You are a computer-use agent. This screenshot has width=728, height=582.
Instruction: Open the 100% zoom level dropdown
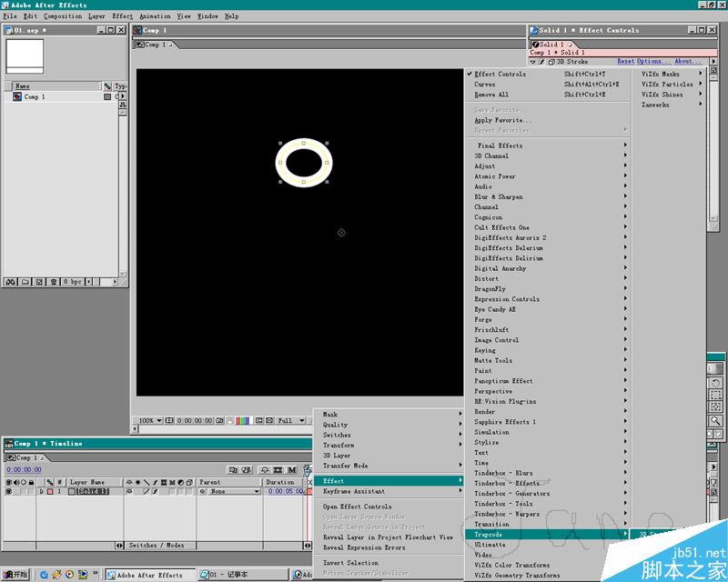[148, 421]
